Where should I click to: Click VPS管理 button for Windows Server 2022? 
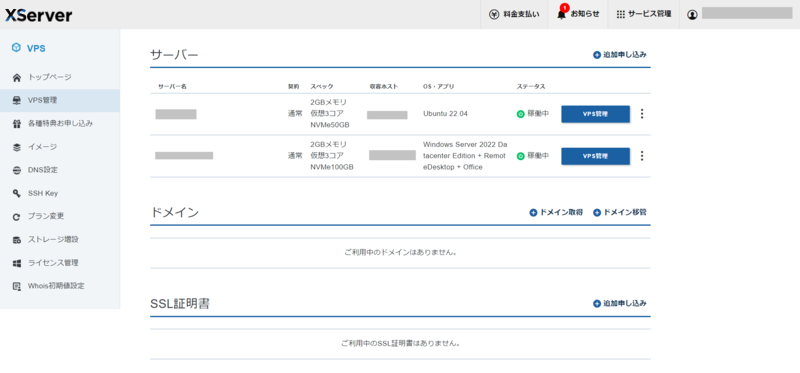pyautogui.click(x=595, y=156)
